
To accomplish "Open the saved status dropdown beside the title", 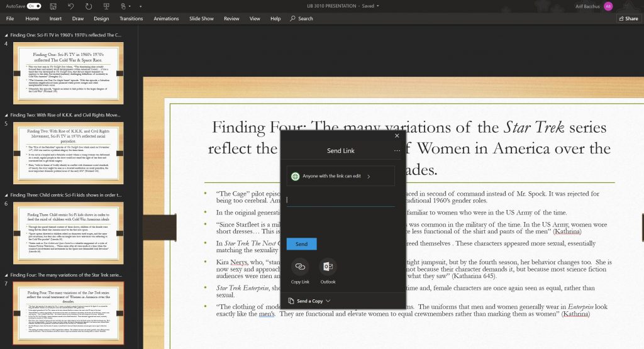I will tap(377, 6).
